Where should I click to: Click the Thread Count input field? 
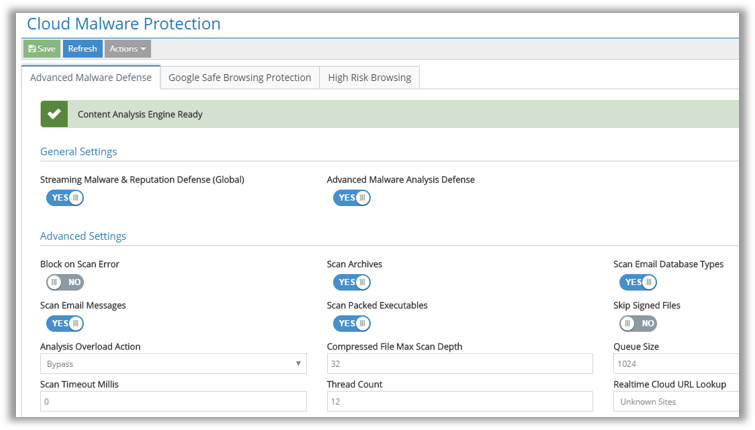pos(459,401)
